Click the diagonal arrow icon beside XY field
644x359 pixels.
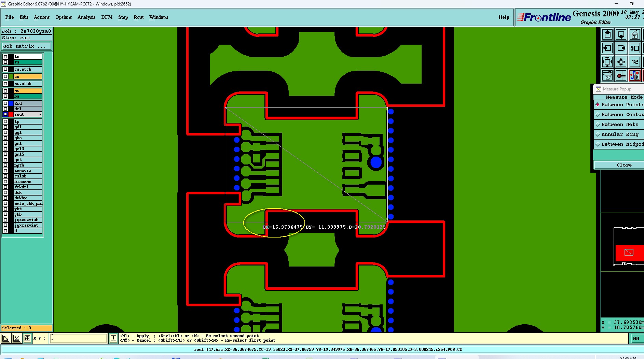(x=6, y=338)
